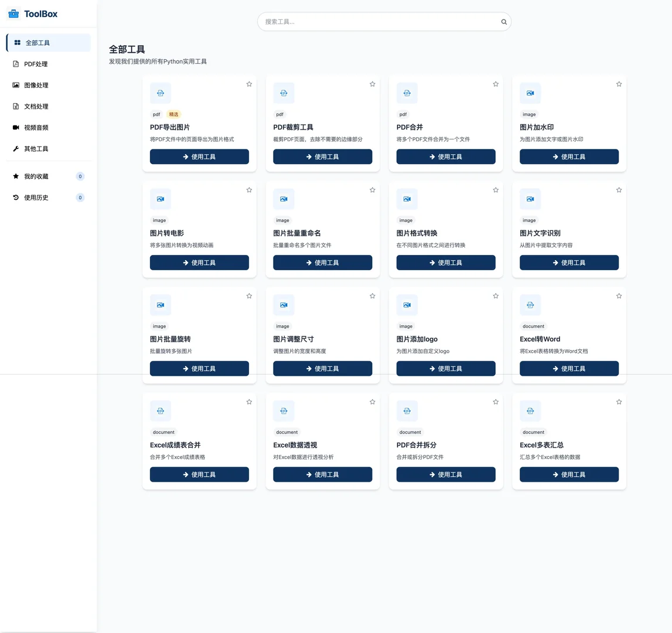
Task: Click the 图片调整尺寸 card icon
Action: [x=284, y=305]
